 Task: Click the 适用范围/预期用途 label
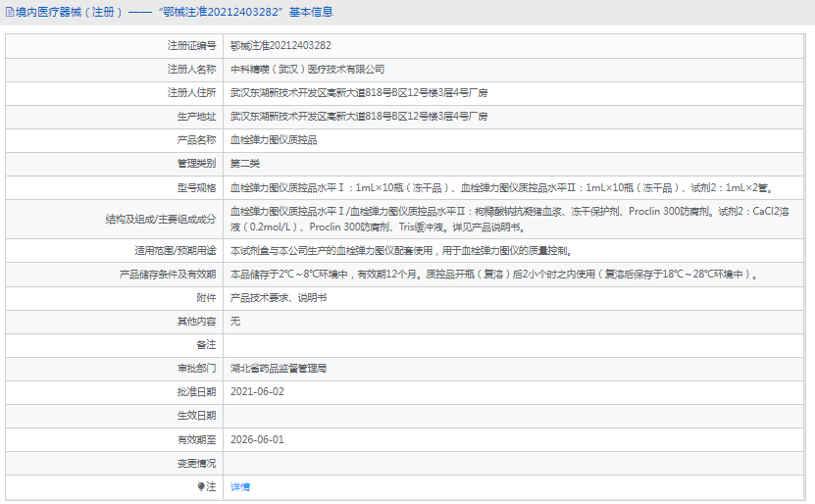pyautogui.click(x=176, y=250)
